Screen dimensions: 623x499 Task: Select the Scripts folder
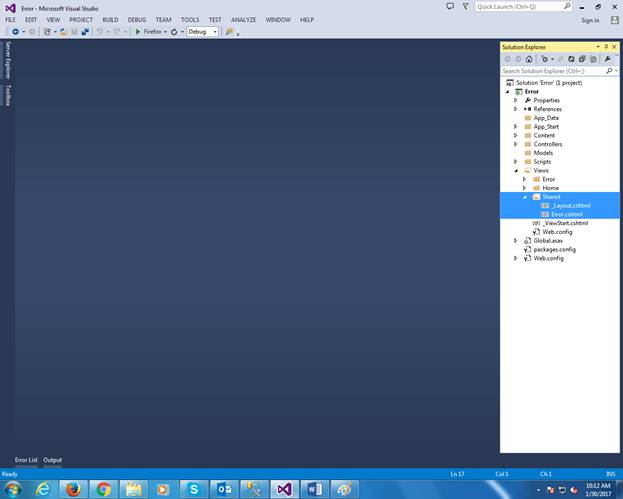point(542,162)
